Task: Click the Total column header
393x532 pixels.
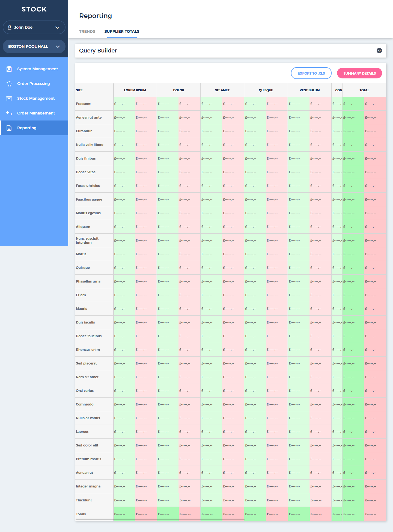Action: [364, 90]
